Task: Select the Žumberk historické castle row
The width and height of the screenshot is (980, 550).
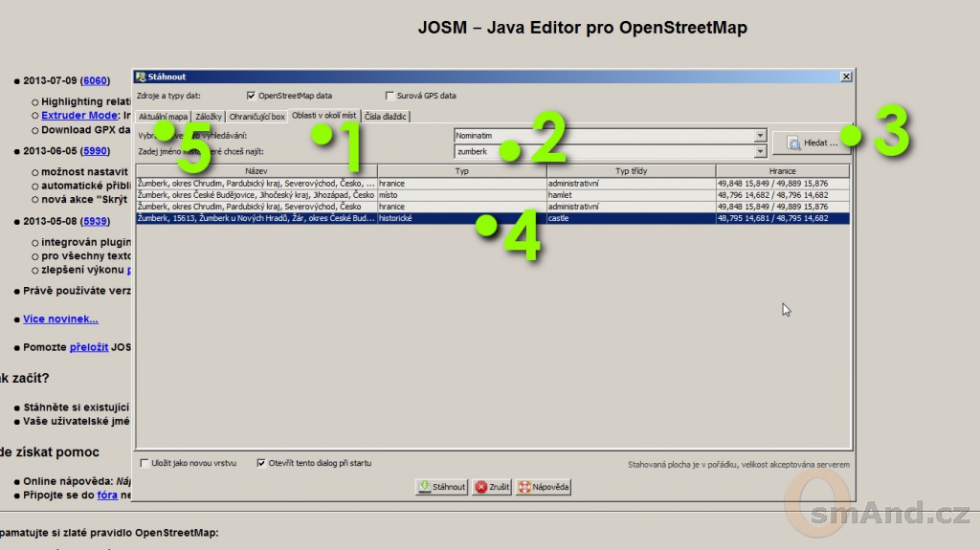Action: (493, 218)
